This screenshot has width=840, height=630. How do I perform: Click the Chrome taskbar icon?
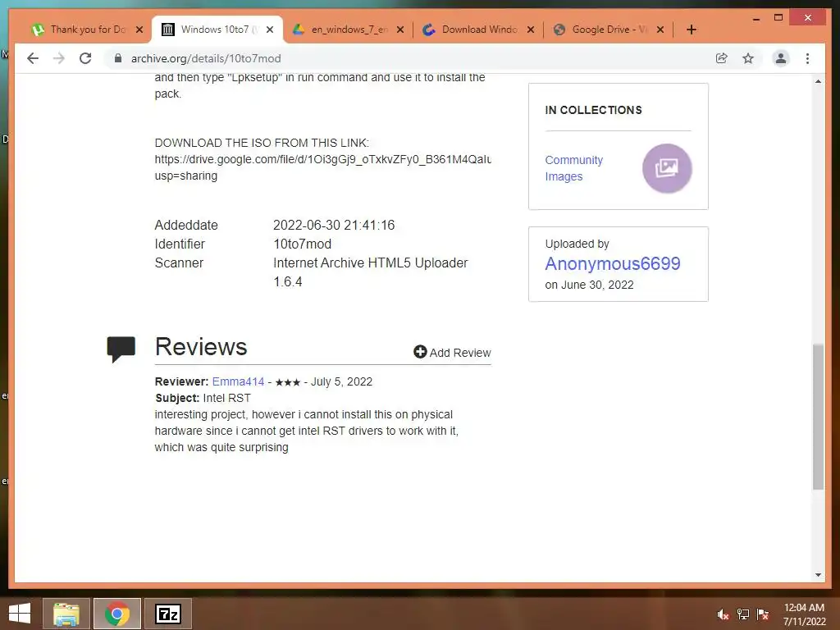(x=116, y=614)
